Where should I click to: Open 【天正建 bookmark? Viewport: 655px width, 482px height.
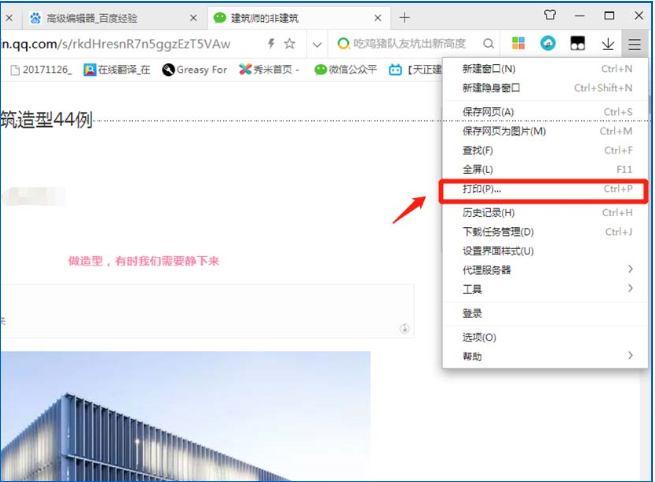[x=415, y=70]
